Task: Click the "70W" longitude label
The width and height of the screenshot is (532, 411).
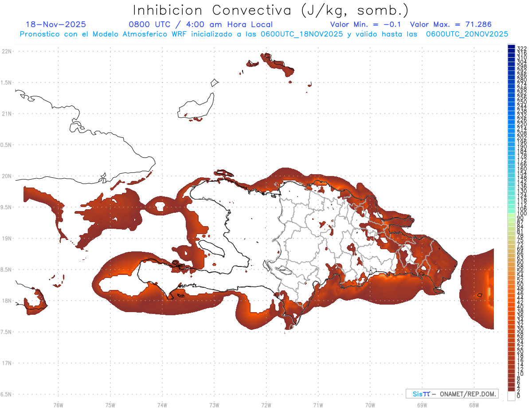Action: click(x=370, y=404)
